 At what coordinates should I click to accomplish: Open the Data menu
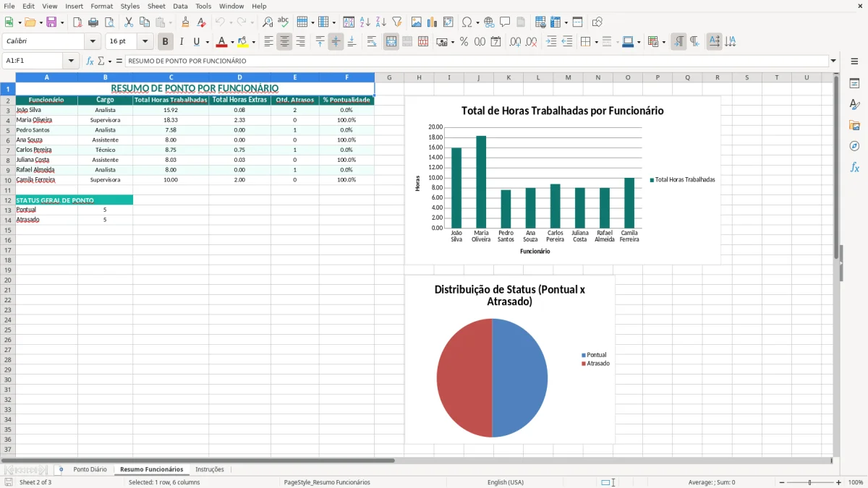(x=180, y=6)
